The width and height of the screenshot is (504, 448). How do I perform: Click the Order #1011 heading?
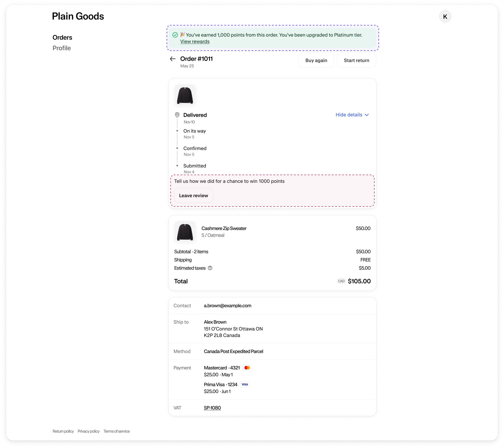click(196, 59)
